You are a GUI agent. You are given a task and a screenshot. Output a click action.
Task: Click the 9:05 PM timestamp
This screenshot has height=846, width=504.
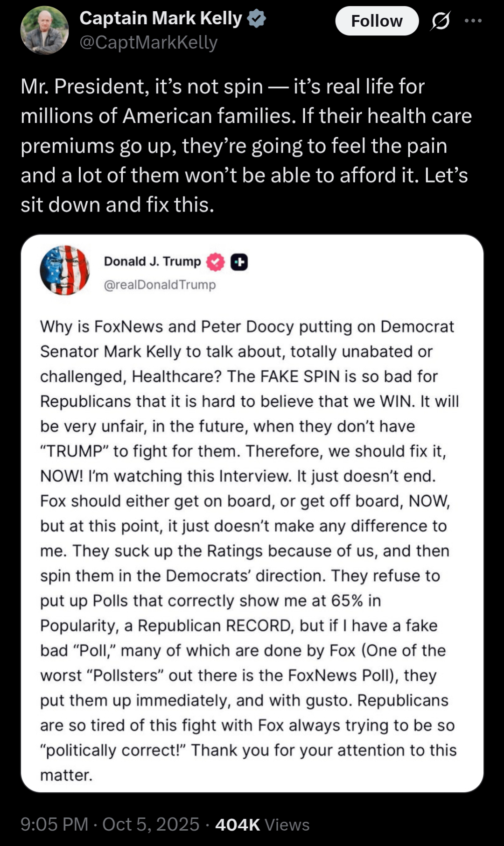tap(54, 825)
